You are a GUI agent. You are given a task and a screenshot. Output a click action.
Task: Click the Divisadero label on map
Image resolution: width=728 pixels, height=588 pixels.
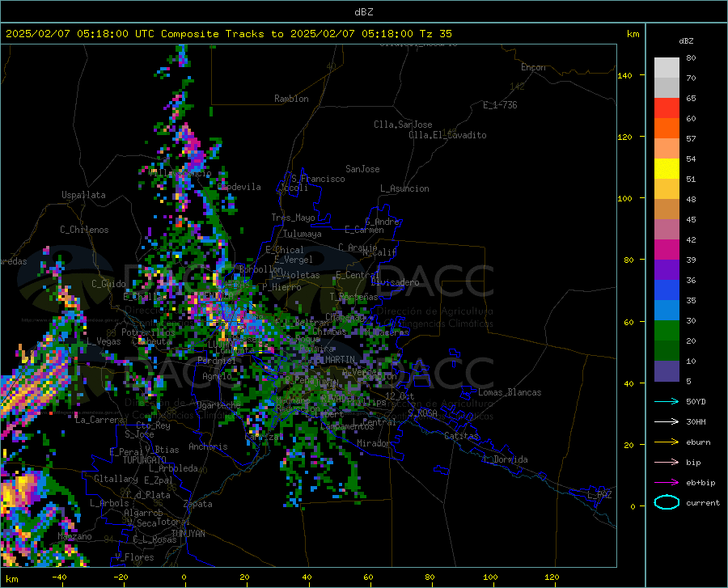[395, 282]
